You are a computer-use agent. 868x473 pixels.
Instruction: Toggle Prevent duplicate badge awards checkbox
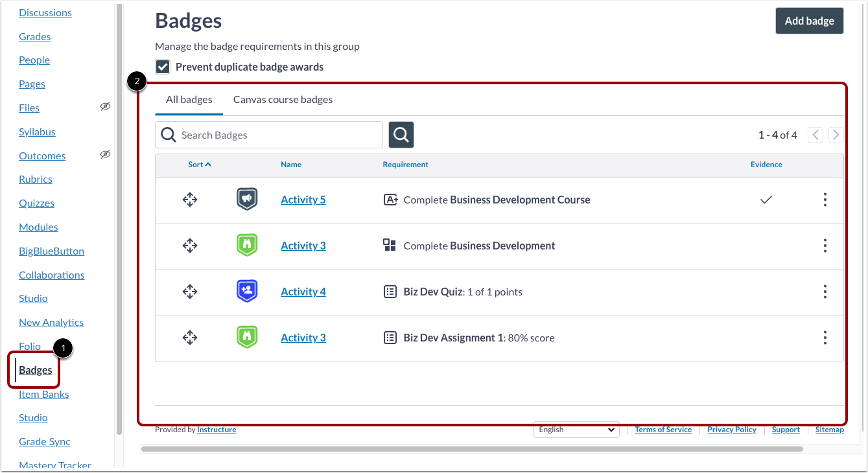(163, 67)
